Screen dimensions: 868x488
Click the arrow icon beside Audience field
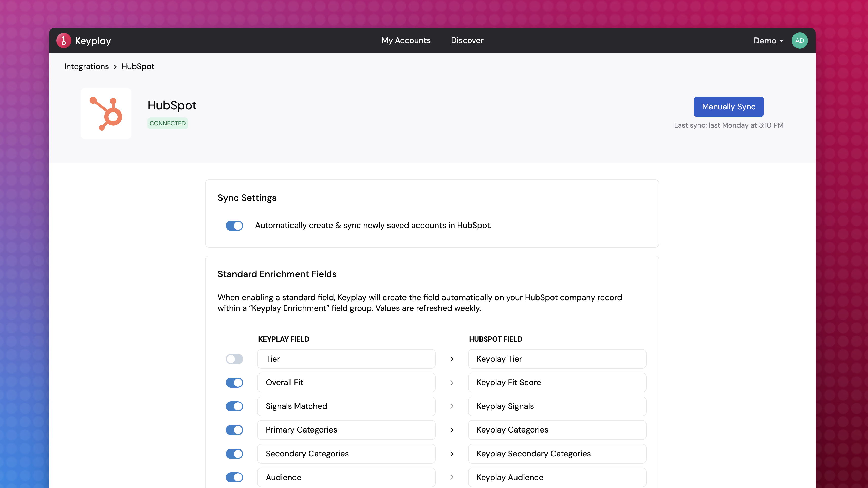click(452, 478)
